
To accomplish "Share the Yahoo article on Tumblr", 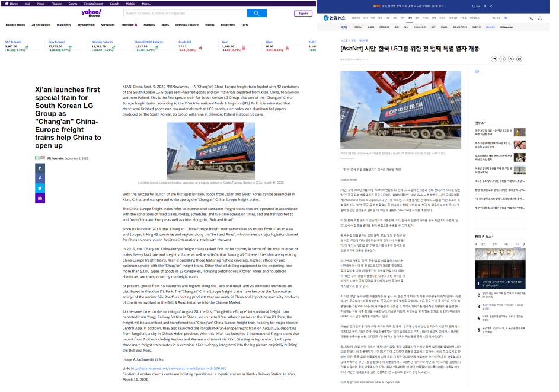I will 40,168.
